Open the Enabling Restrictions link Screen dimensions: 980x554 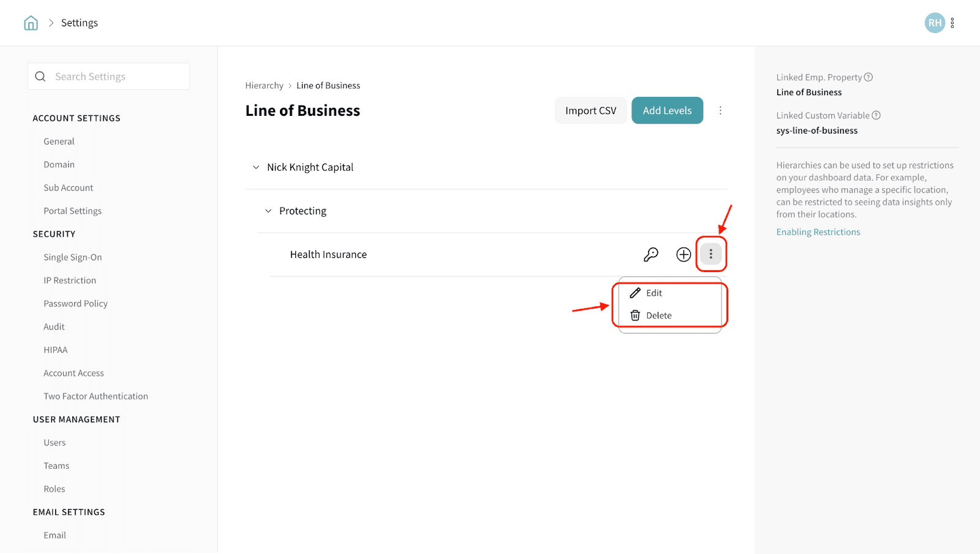tap(818, 232)
